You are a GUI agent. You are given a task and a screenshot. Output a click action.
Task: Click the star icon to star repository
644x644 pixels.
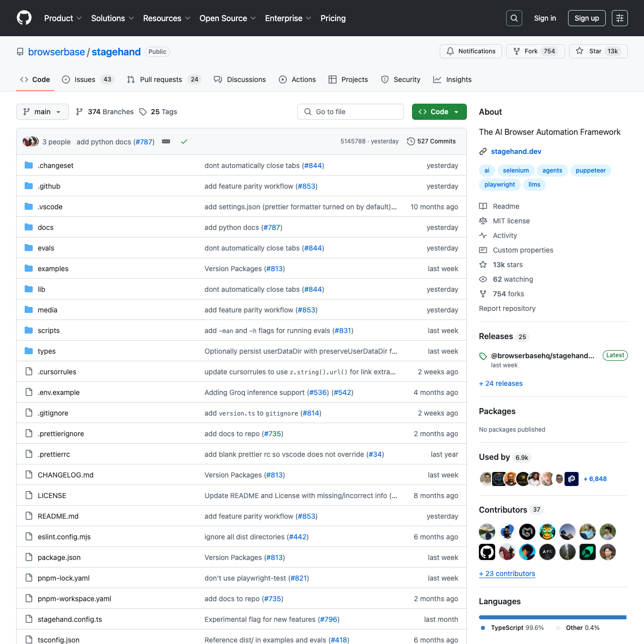point(580,51)
